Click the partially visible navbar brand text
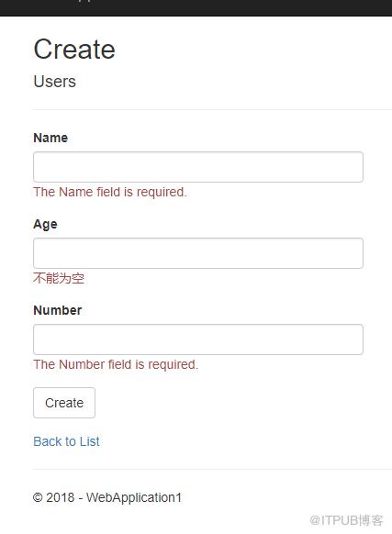 85,1
